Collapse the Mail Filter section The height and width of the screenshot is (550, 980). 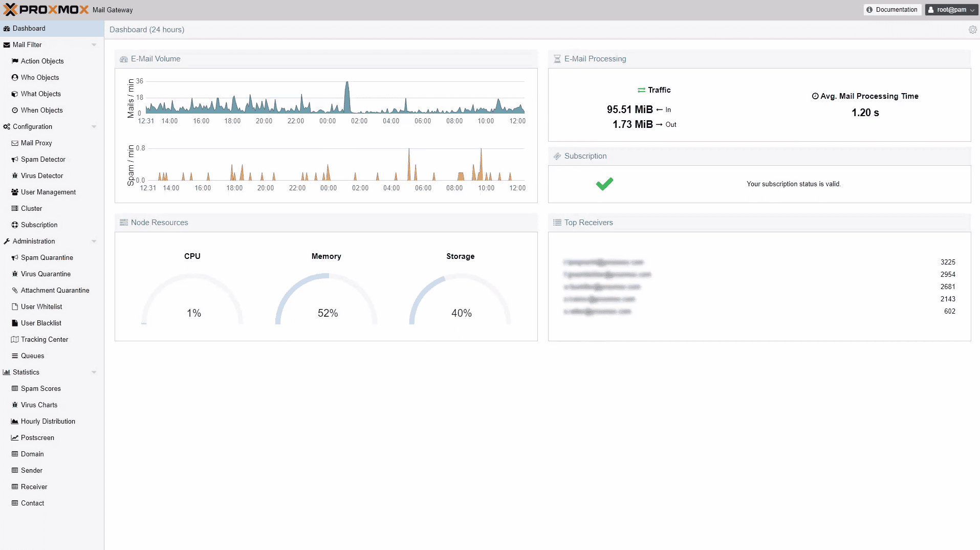pos(94,45)
